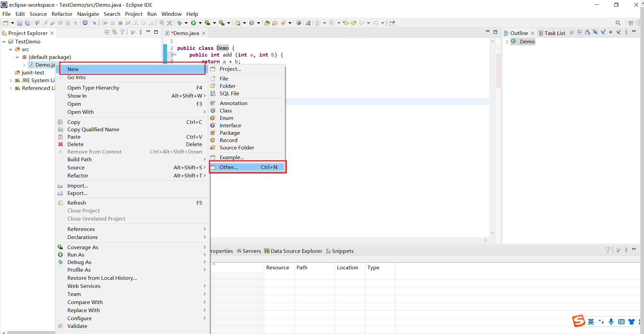644x334 pixels.
Task: Click the Outline sort alphabetically icon
Action: pyautogui.click(x=587, y=32)
